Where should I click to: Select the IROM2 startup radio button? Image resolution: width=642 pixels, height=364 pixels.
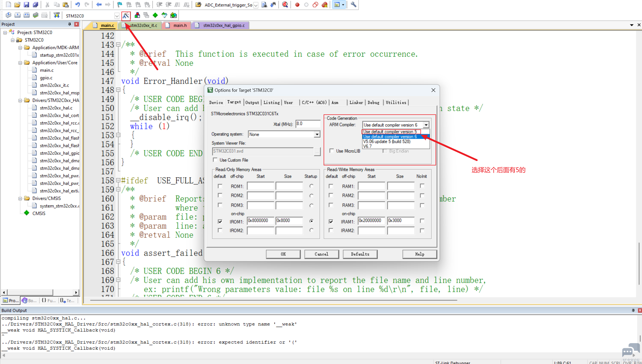(x=311, y=230)
